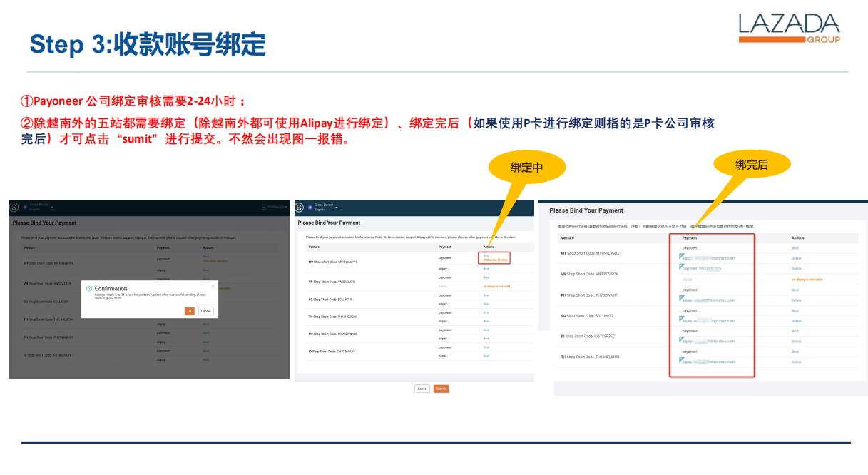Click 'Please Bind Your Payment' heading in bound-accounts panel
This screenshot has height=475, width=868.
coord(586,210)
